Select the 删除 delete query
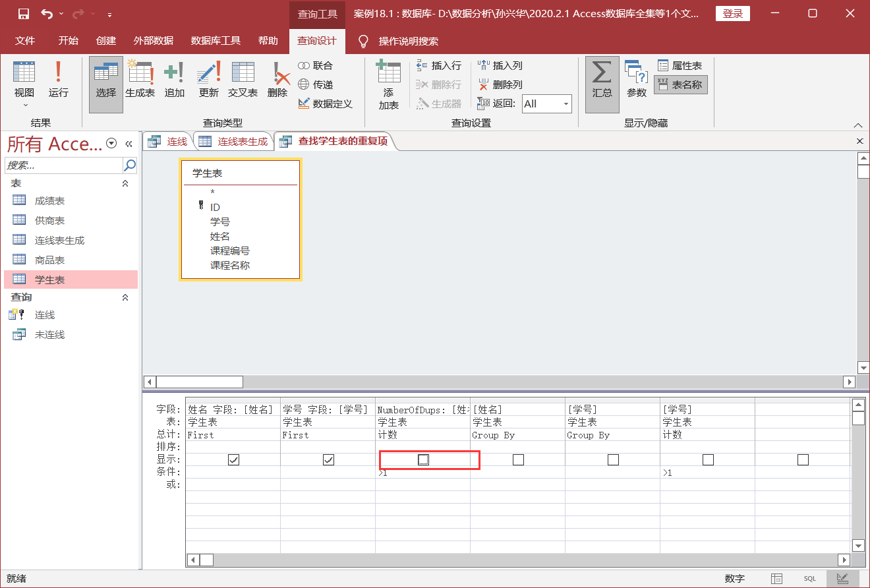The height and width of the screenshot is (588, 870). pyautogui.click(x=277, y=79)
